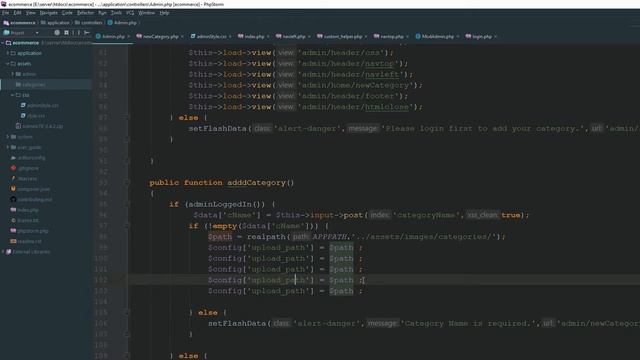Close the index.php tab
This screenshot has height=360, width=640.
click(x=268, y=37)
